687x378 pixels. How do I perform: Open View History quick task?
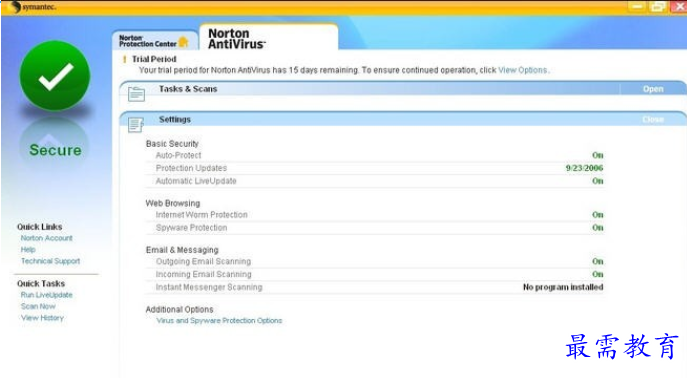click(42, 318)
